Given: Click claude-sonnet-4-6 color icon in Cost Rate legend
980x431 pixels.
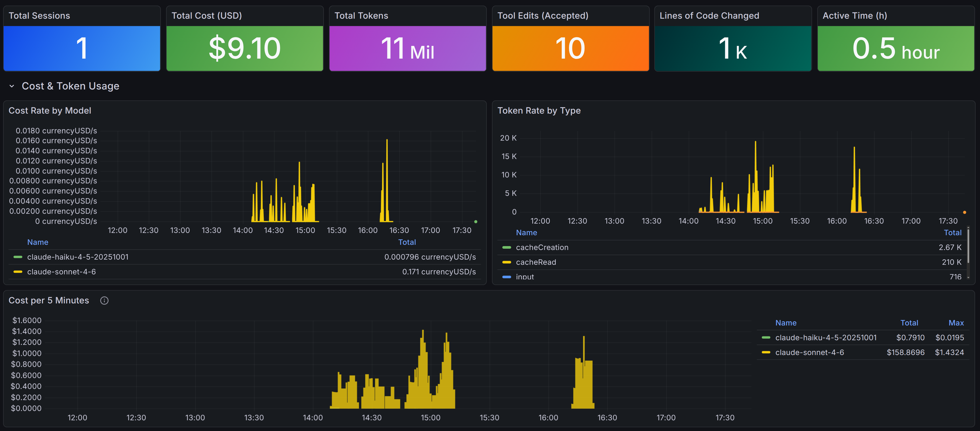Looking at the screenshot, I should (18, 272).
